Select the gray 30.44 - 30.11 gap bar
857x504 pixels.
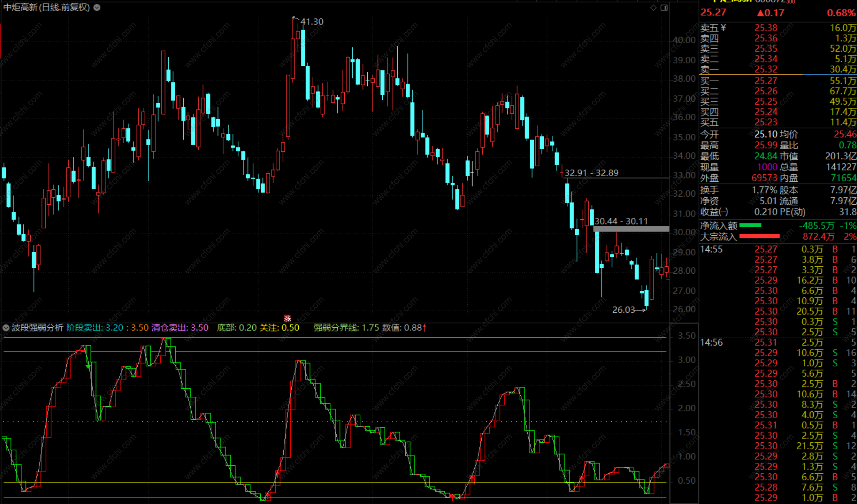pyautogui.click(x=631, y=229)
